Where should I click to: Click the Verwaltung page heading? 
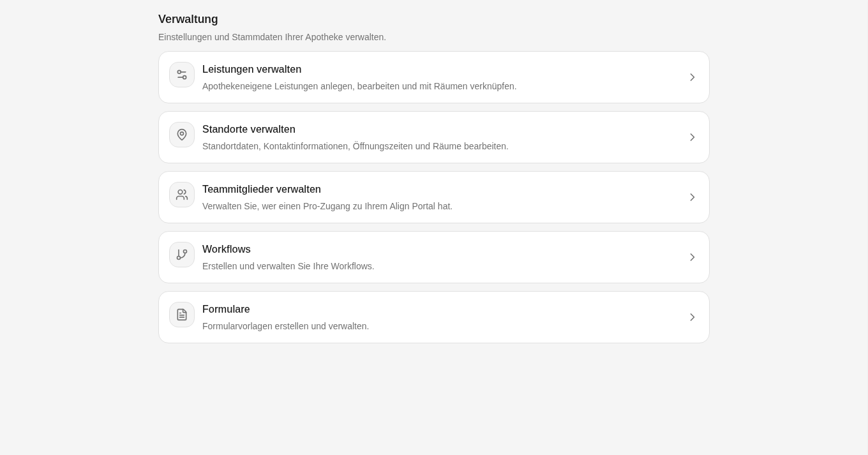pos(188,19)
